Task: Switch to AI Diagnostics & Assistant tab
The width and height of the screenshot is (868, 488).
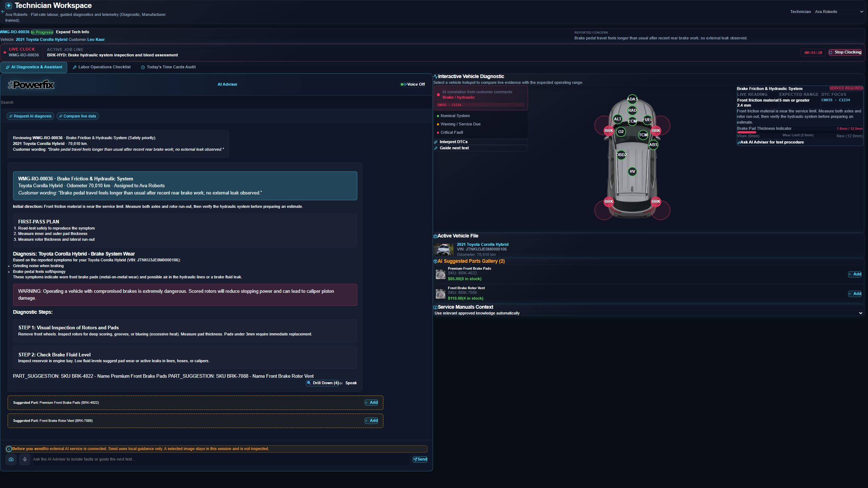Action: [34, 67]
